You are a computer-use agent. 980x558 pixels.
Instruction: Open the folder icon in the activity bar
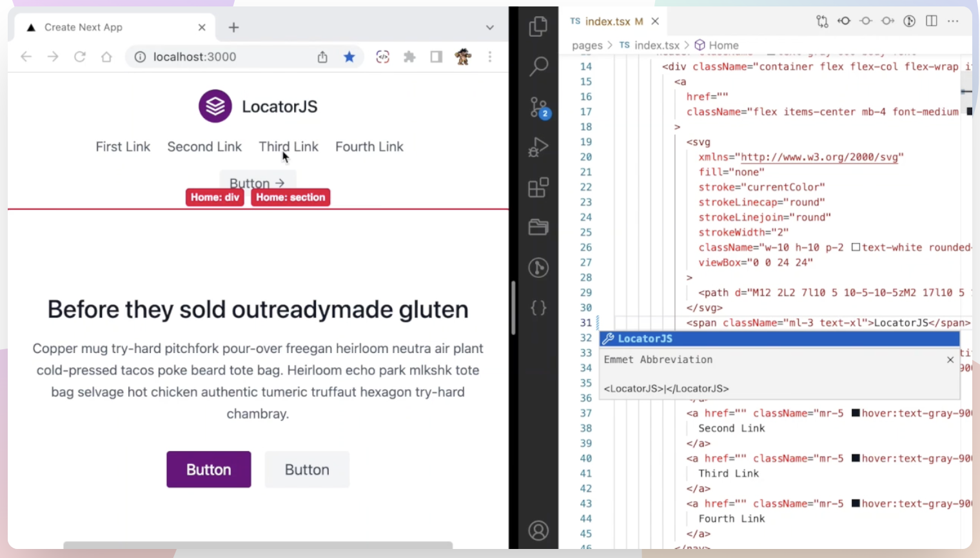(x=538, y=227)
